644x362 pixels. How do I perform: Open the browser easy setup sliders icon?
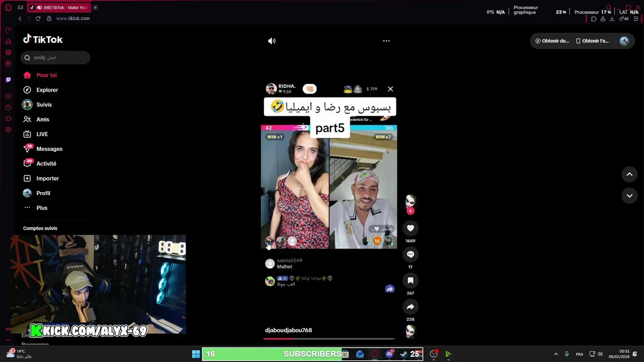[x=636, y=19]
